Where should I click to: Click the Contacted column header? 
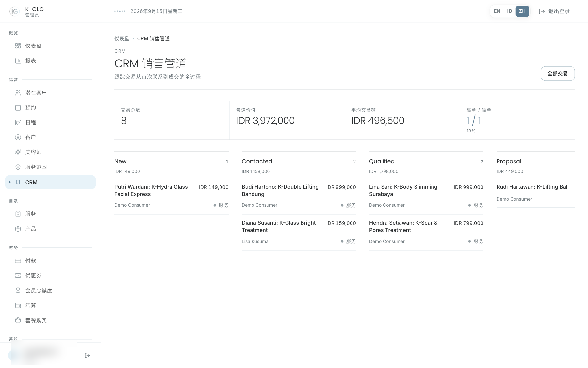257,161
